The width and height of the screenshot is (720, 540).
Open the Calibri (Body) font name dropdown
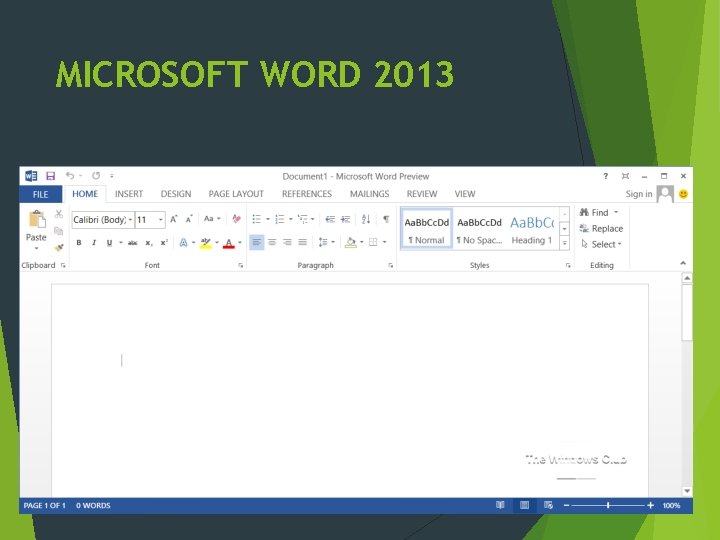(130, 219)
